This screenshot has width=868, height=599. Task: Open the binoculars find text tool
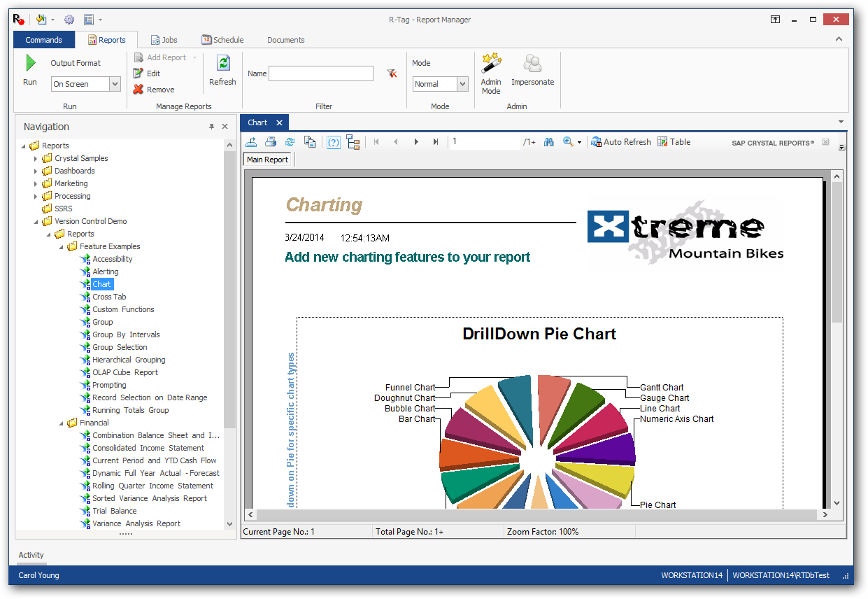click(x=549, y=142)
